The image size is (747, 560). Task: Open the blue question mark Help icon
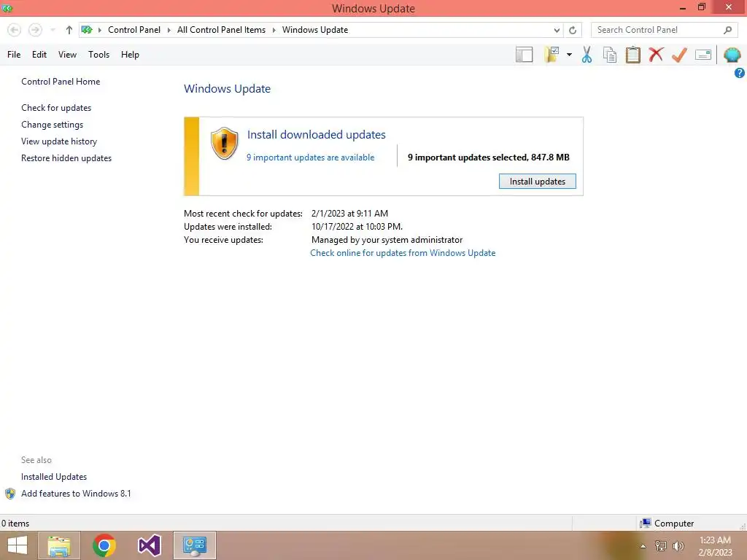[x=740, y=73]
